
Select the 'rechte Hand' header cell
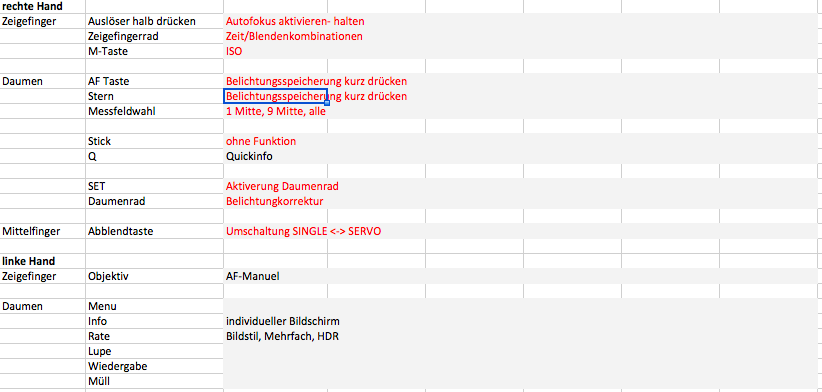[x=42, y=7]
